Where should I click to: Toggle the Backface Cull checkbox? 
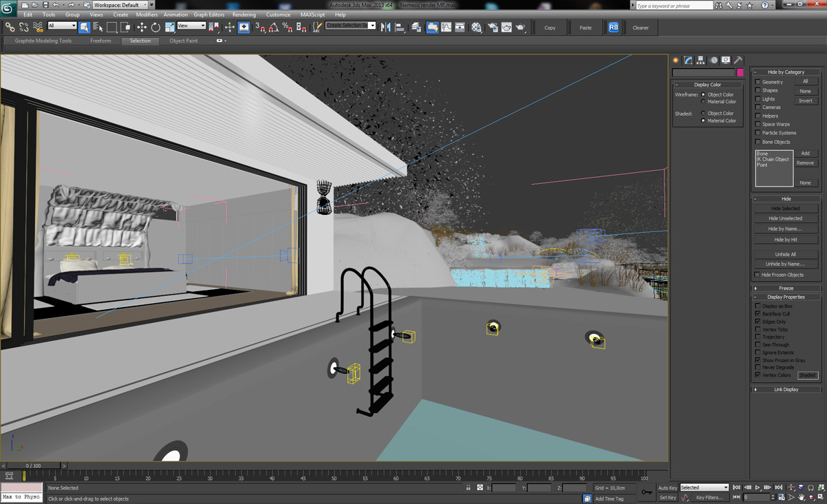(758, 314)
